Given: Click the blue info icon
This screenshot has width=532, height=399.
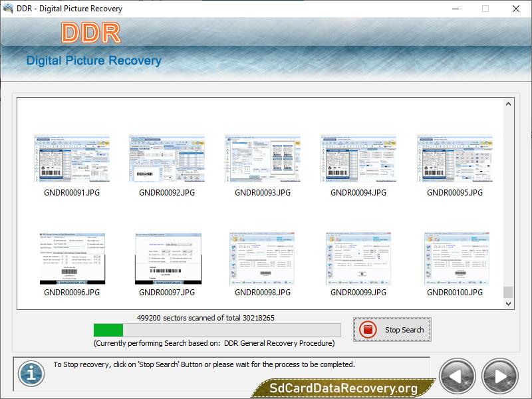Looking at the screenshot, I should [x=31, y=373].
